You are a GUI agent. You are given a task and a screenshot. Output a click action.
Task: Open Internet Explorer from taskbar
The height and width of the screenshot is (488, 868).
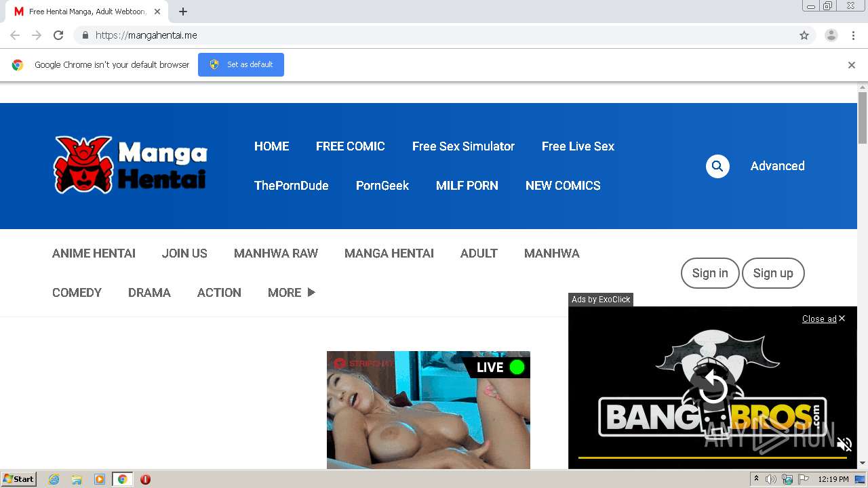click(x=54, y=479)
